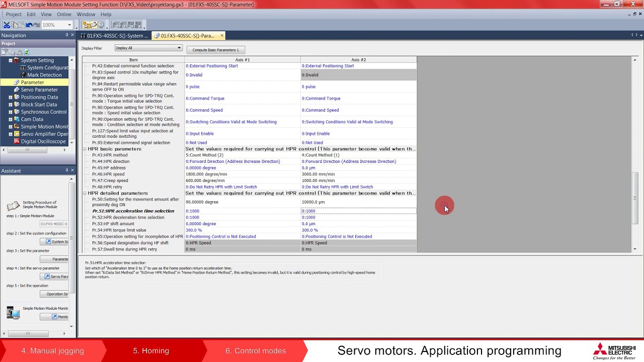
Task: Expand the Cam Data tree node
Action: click(x=10, y=119)
